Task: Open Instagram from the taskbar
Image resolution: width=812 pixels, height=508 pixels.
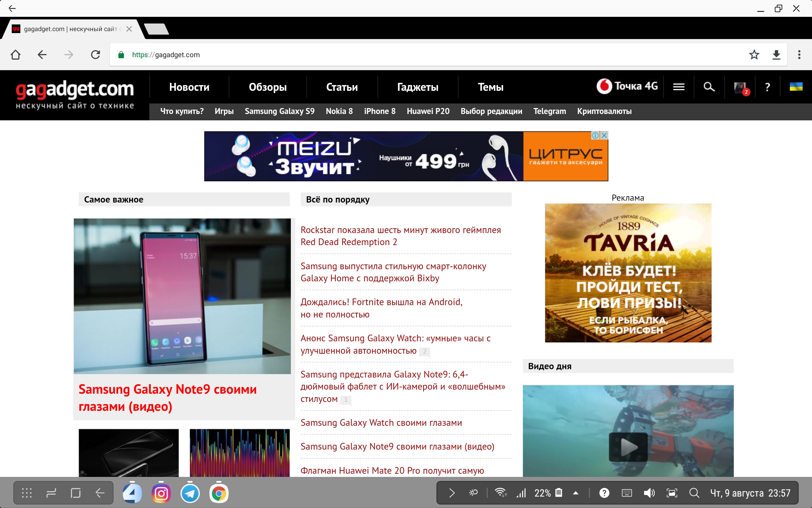Action: coord(161,493)
